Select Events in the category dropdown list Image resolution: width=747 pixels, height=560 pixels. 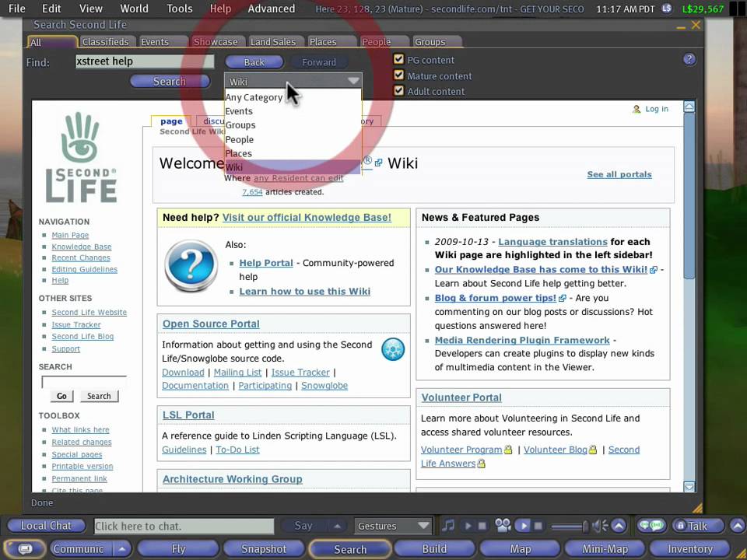click(x=293, y=111)
